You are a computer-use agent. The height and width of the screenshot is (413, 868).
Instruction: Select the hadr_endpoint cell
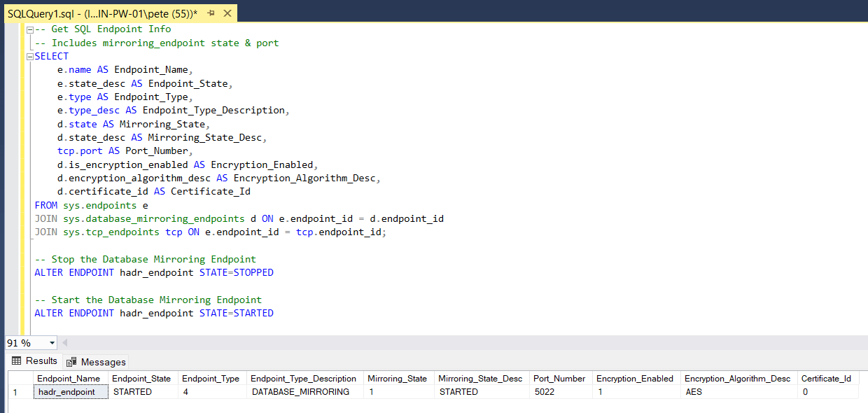pyautogui.click(x=69, y=391)
